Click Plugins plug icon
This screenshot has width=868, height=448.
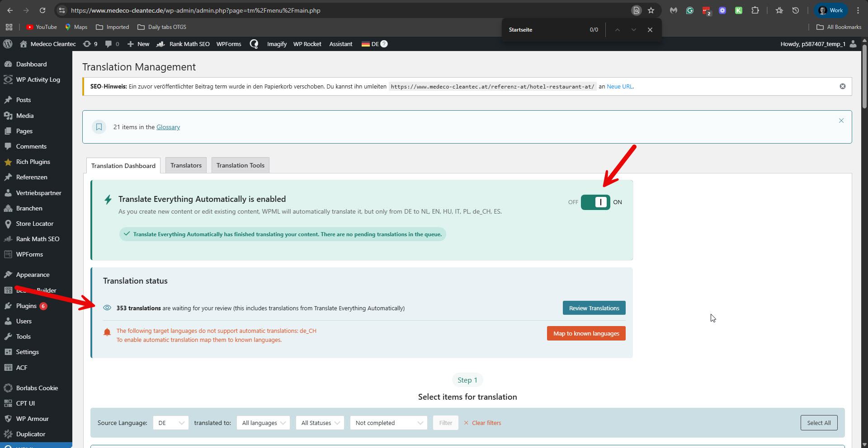point(8,306)
